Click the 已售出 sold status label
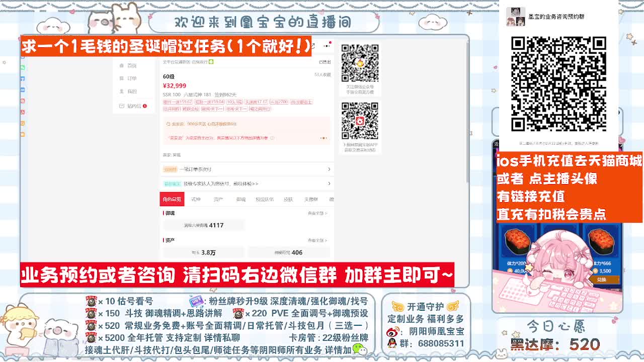 (325, 62)
